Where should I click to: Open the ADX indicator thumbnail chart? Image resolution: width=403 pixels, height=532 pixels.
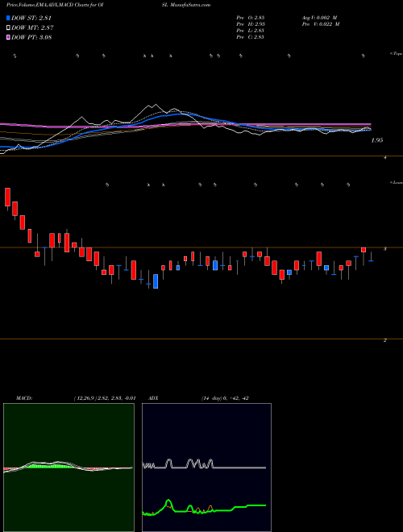[206, 468]
